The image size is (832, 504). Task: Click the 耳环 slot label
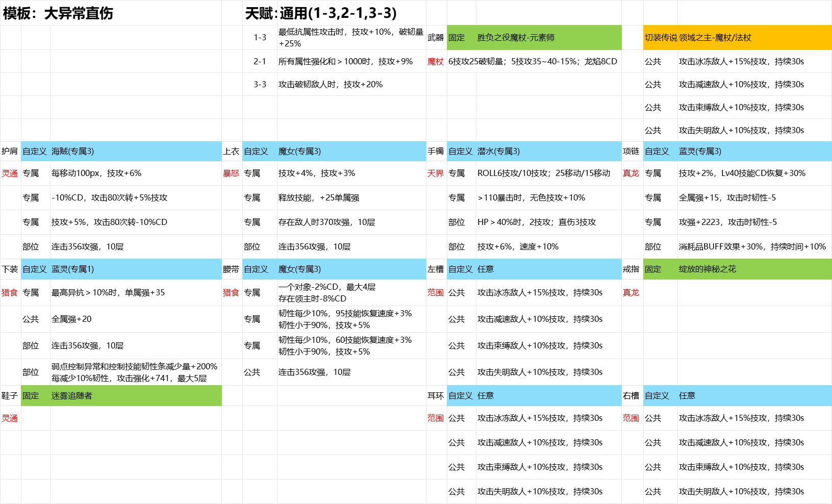point(436,396)
